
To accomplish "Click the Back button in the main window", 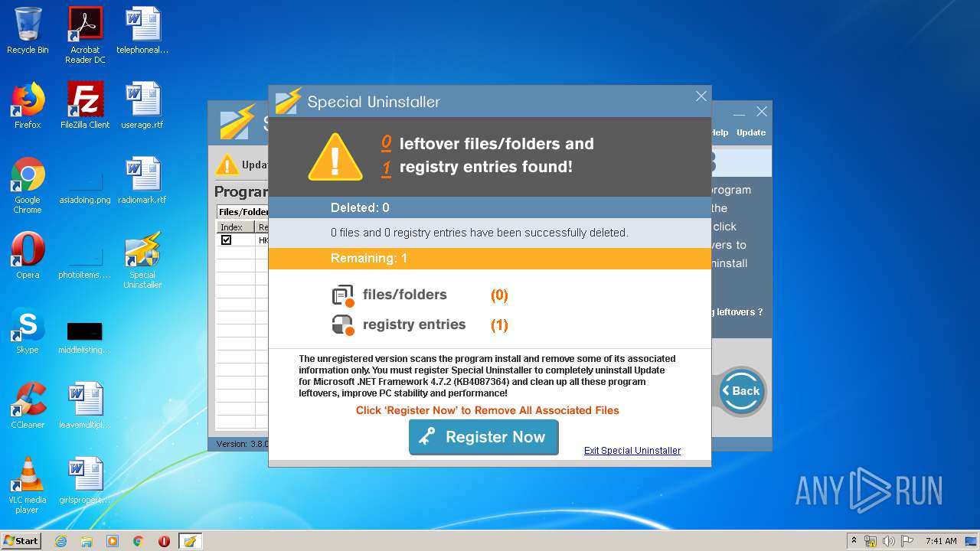I will click(741, 391).
